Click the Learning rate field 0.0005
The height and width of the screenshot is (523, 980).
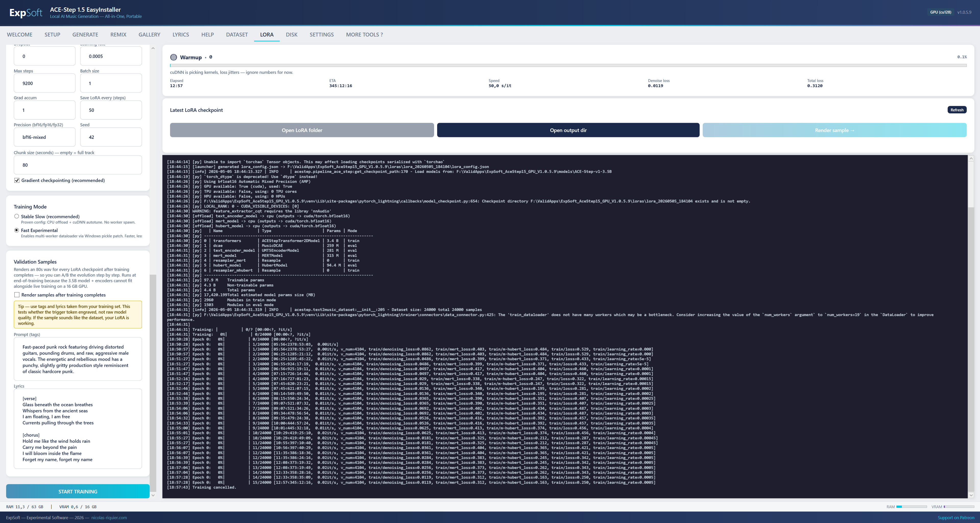tap(111, 56)
